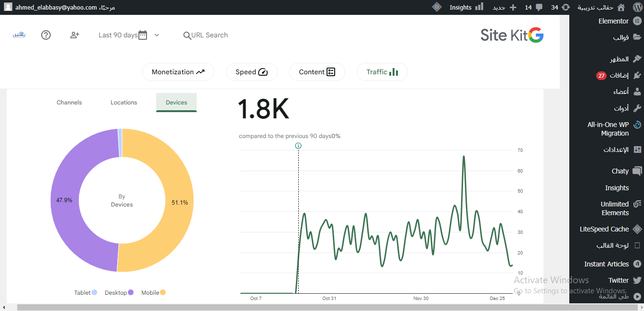Open the Elementor sidebar icon
This screenshot has width=644, height=311.
tap(637, 21)
